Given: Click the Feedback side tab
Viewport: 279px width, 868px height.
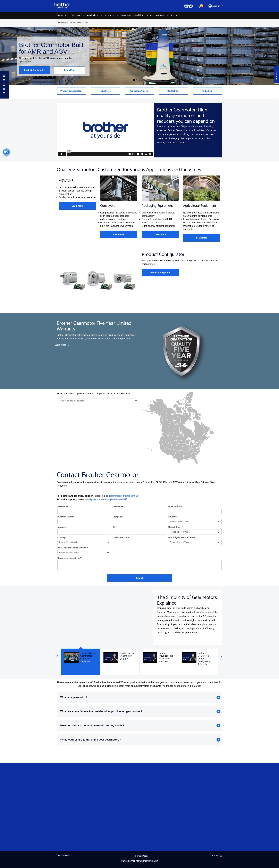Looking at the screenshot, I should point(277,75).
